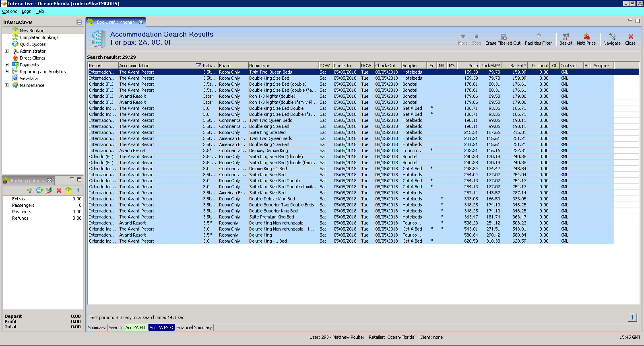Minimize the Booking contents panel
The image size is (644, 346).
coord(72,179)
